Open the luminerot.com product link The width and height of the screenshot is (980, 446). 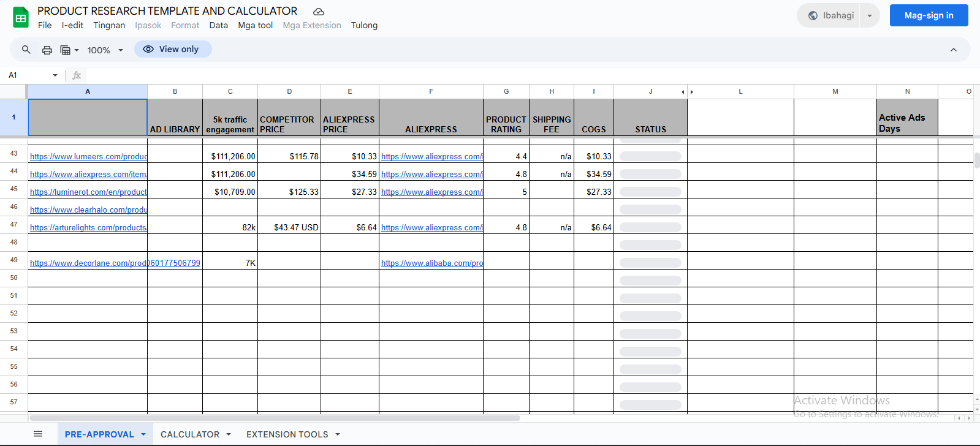(88, 192)
